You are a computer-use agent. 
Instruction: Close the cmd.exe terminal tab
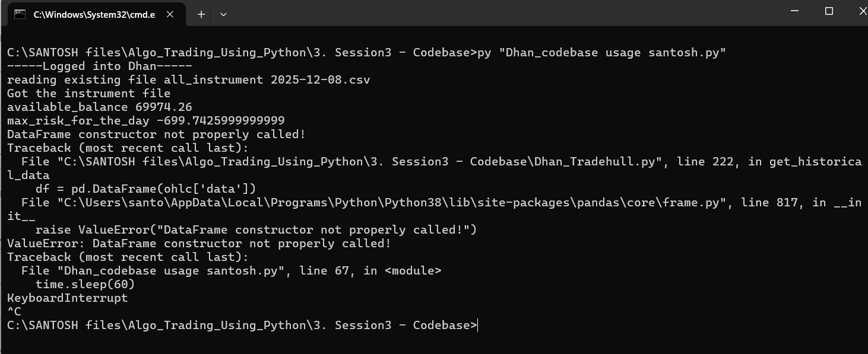click(x=170, y=14)
